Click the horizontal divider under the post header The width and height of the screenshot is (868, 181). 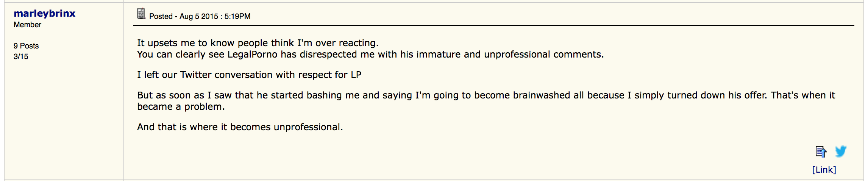point(492,25)
